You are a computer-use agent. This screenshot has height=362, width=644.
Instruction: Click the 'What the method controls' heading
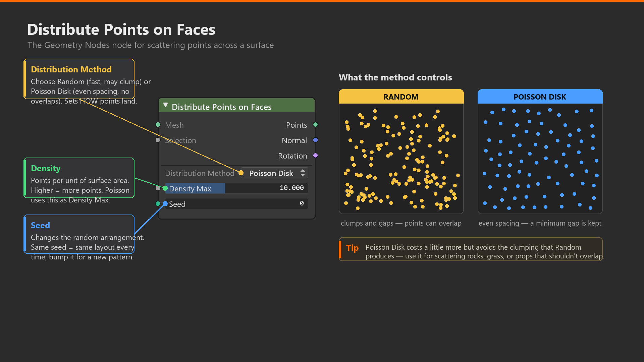click(395, 77)
